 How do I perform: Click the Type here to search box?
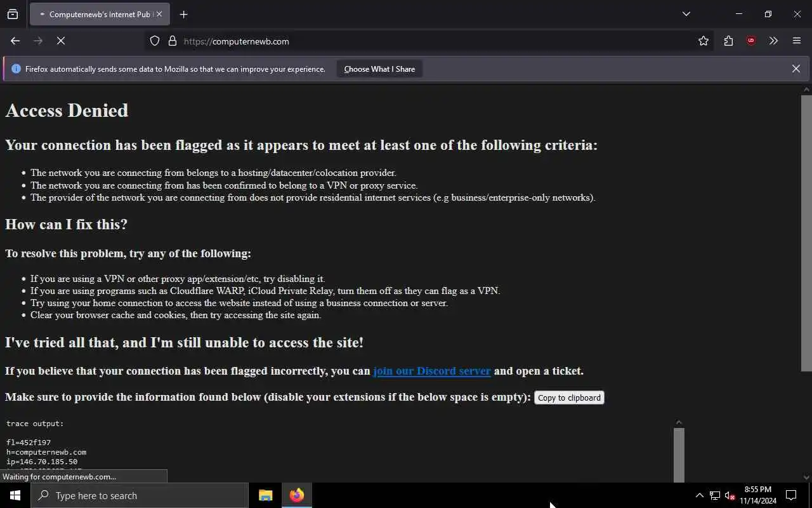(140, 495)
